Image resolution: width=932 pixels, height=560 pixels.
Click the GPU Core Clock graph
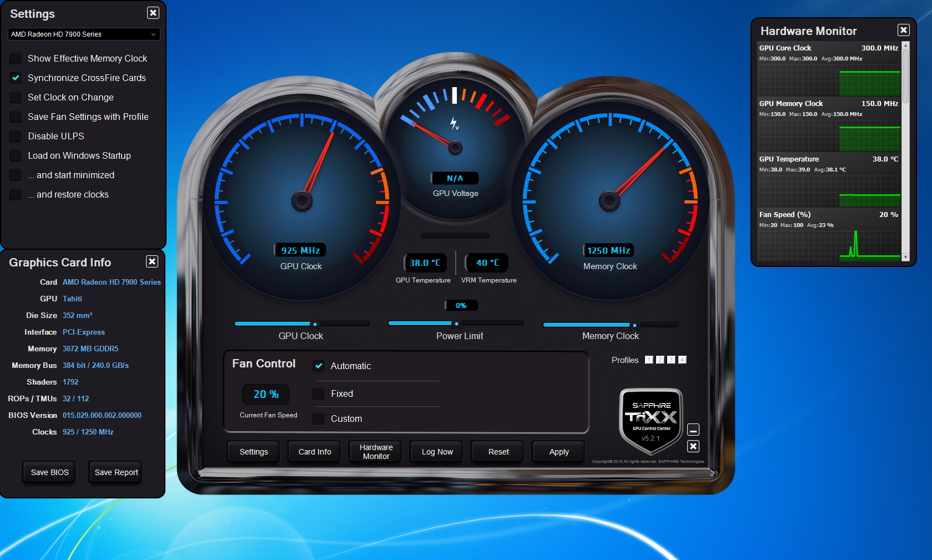[829, 80]
